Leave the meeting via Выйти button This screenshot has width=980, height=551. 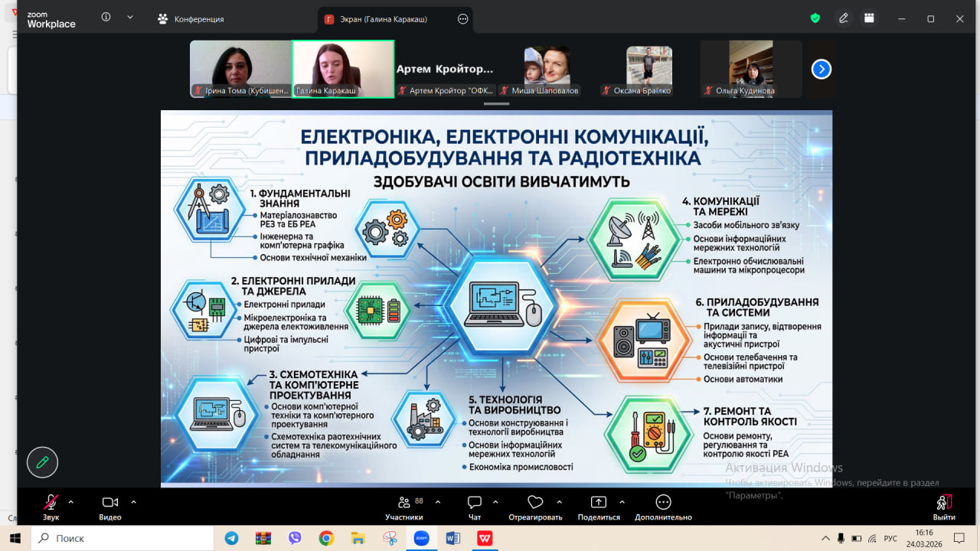(x=944, y=507)
